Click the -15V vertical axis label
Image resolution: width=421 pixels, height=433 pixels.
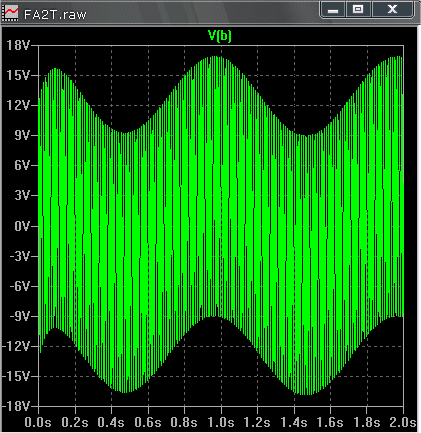[x=16, y=376]
